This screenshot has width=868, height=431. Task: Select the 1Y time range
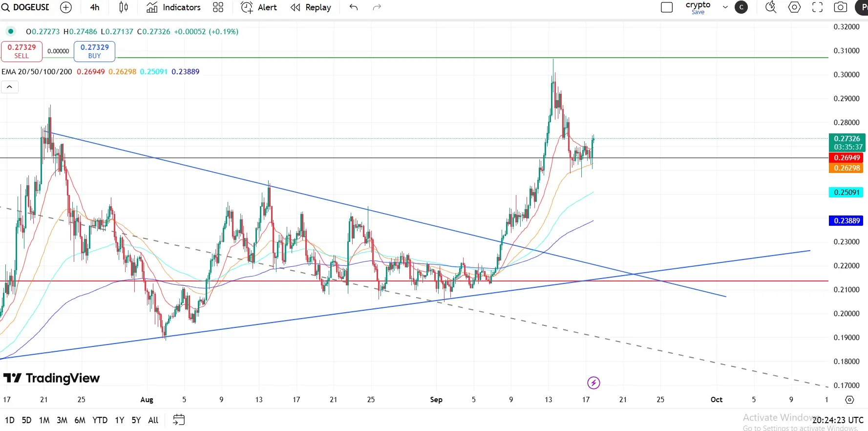(119, 420)
